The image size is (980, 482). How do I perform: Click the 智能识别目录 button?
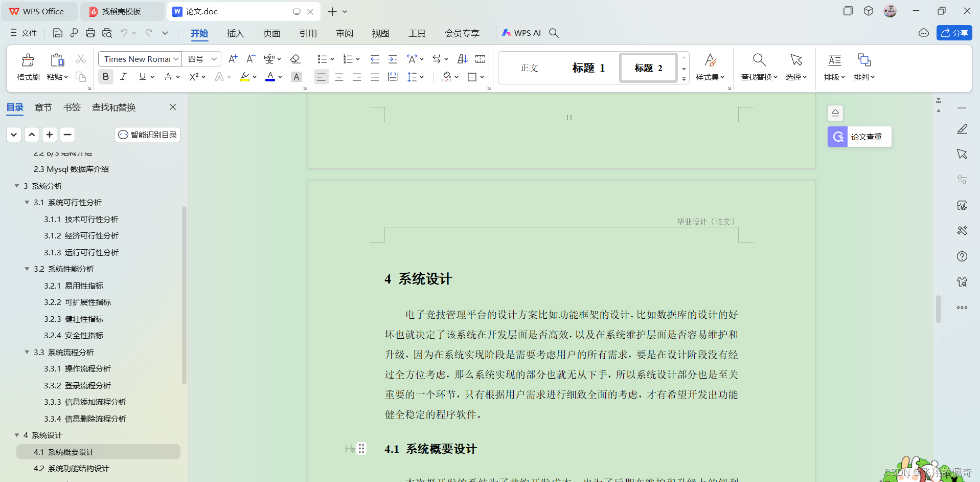(147, 135)
